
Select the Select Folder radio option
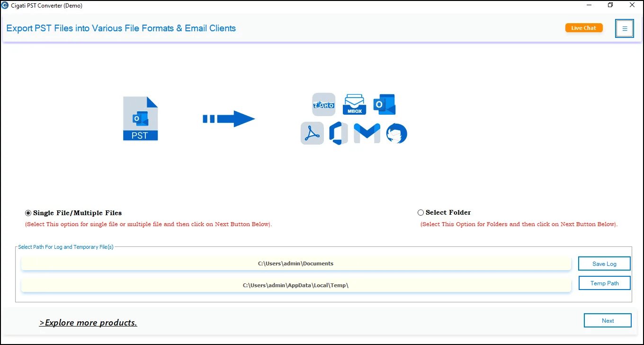(444, 212)
